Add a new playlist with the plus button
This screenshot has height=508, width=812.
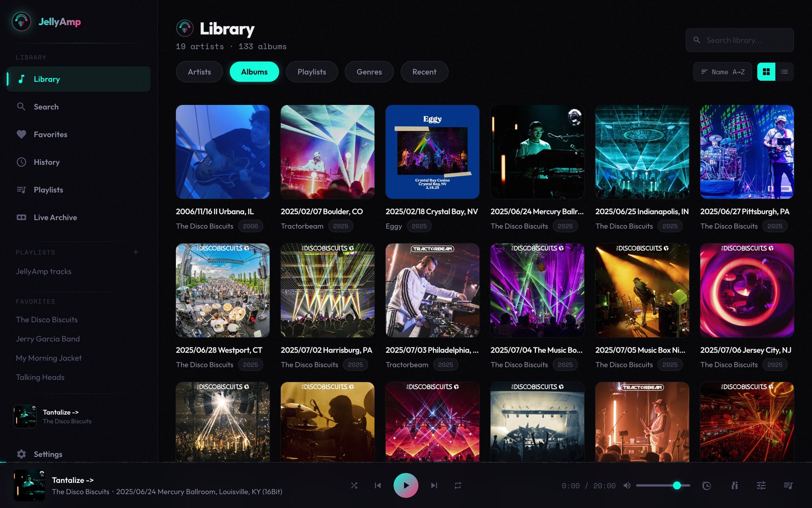[x=136, y=252]
